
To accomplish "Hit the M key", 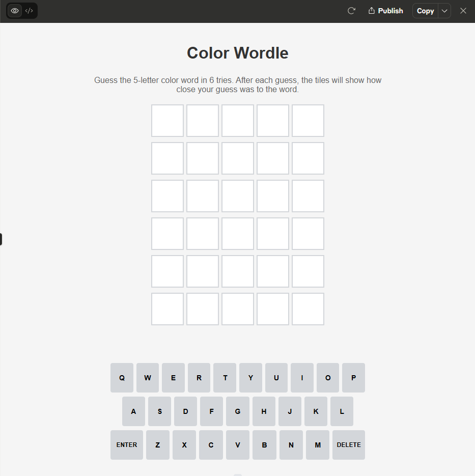I will [318, 445].
